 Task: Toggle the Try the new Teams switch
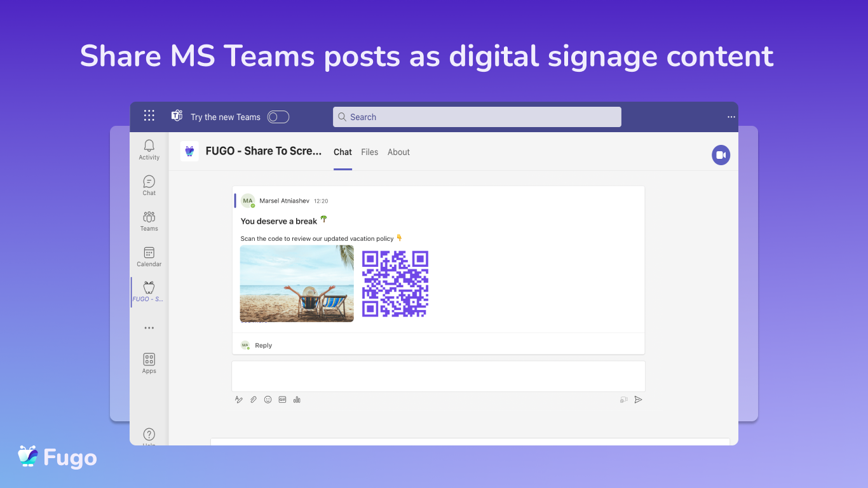click(278, 117)
